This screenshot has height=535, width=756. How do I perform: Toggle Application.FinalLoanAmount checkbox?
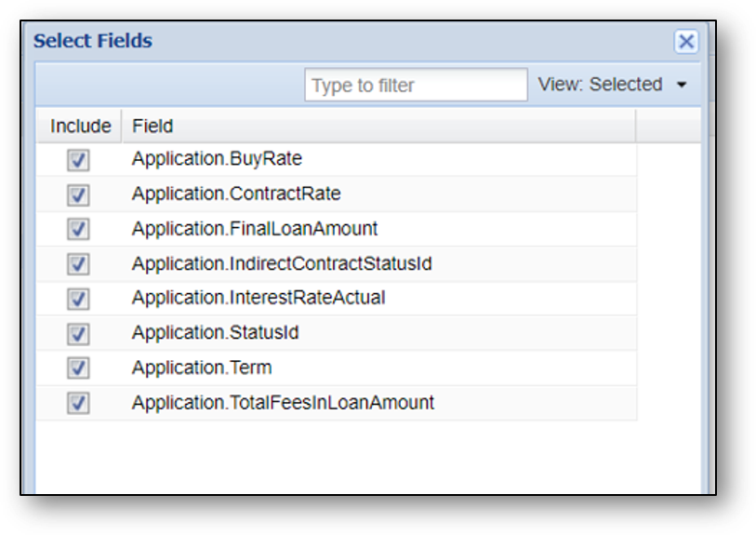pos(78,230)
